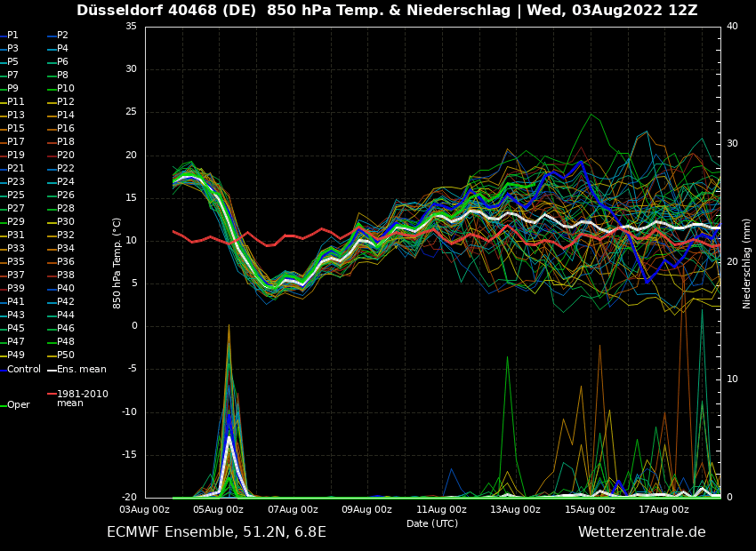
Task: Click the 03Aug 00z date tick label
Action: (144, 509)
